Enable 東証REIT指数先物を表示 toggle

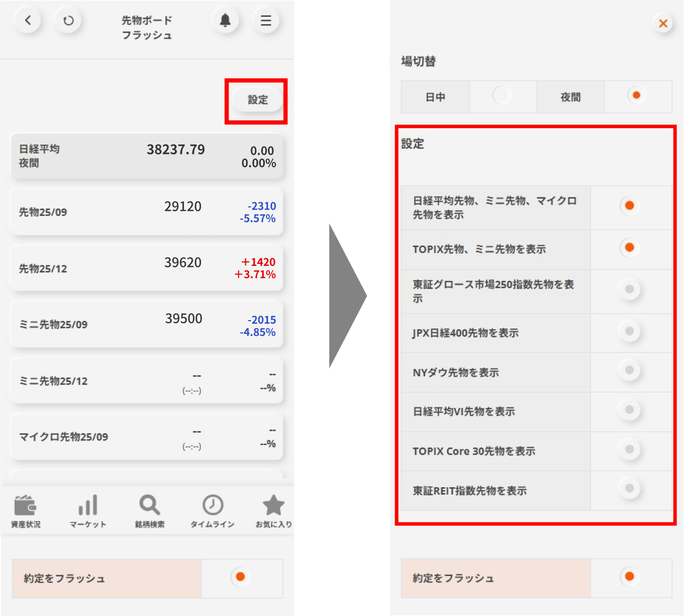click(629, 488)
